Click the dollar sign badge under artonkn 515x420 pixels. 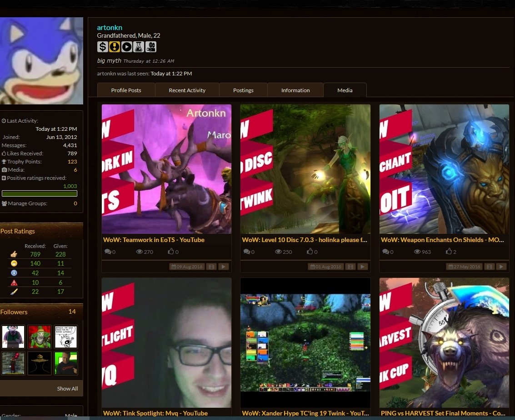tap(102, 47)
